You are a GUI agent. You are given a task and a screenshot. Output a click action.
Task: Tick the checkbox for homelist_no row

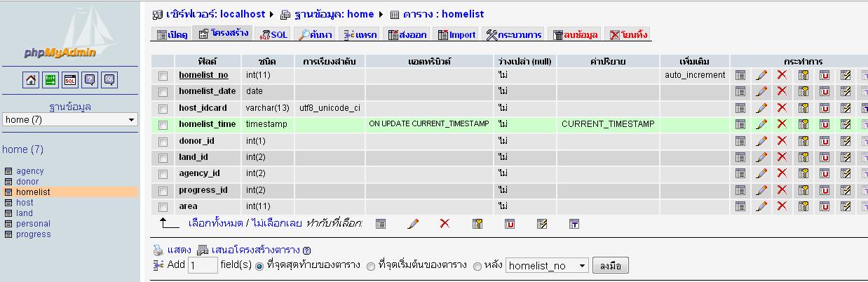click(163, 75)
